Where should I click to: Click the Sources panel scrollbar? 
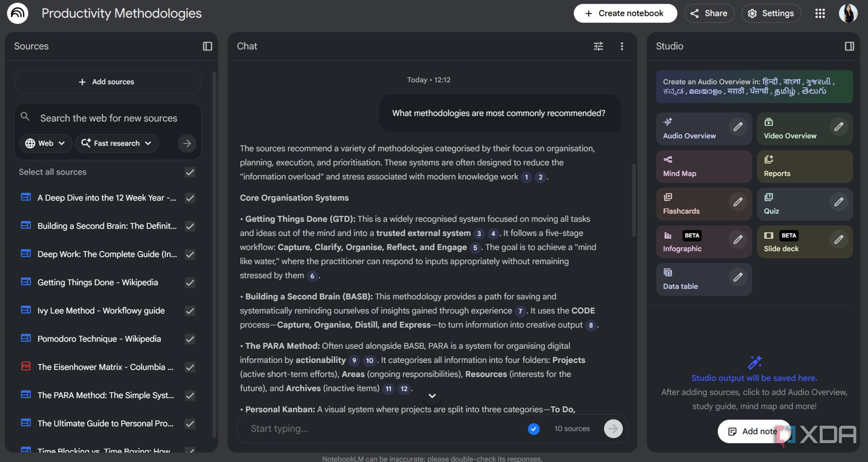(214, 255)
